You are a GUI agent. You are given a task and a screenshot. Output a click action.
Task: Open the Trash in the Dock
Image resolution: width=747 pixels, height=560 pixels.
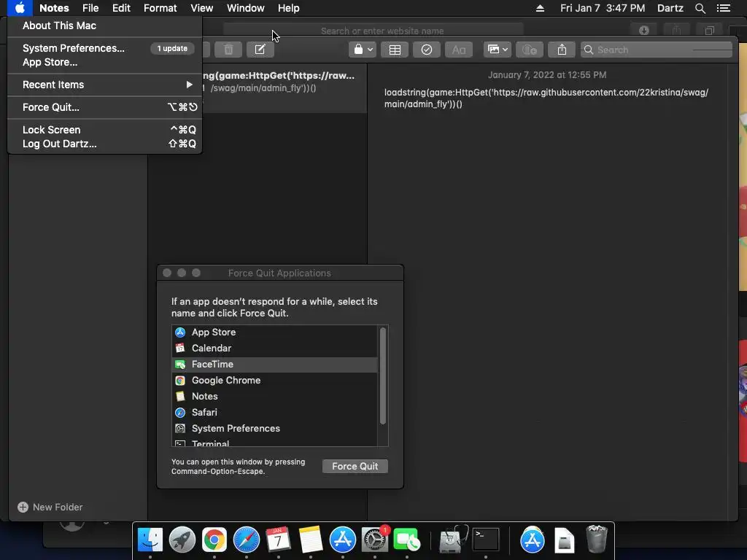(x=596, y=540)
